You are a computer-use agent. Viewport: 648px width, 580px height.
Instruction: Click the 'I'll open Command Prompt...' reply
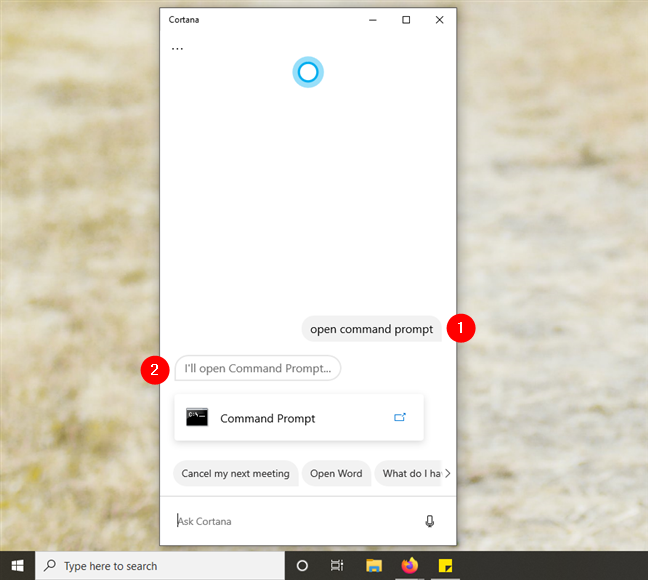click(x=258, y=368)
